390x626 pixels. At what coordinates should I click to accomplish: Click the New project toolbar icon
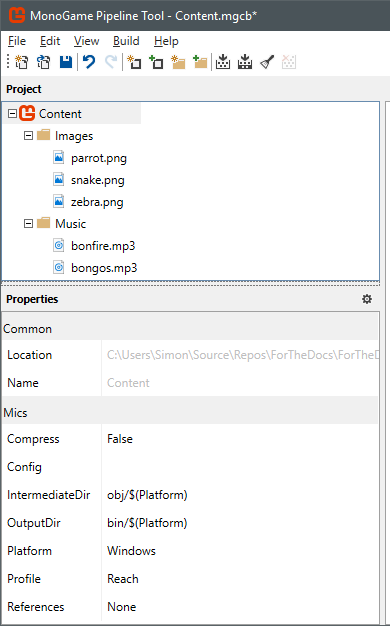pyautogui.click(x=22, y=62)
